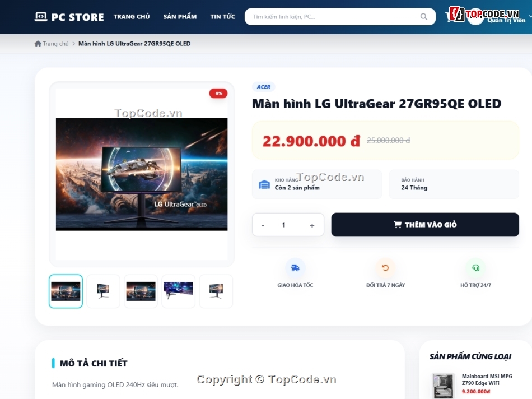Open the PC STORE logo homepage
Image resolution: width=532 pixels, height=399 pixels.
coord(69,17)
